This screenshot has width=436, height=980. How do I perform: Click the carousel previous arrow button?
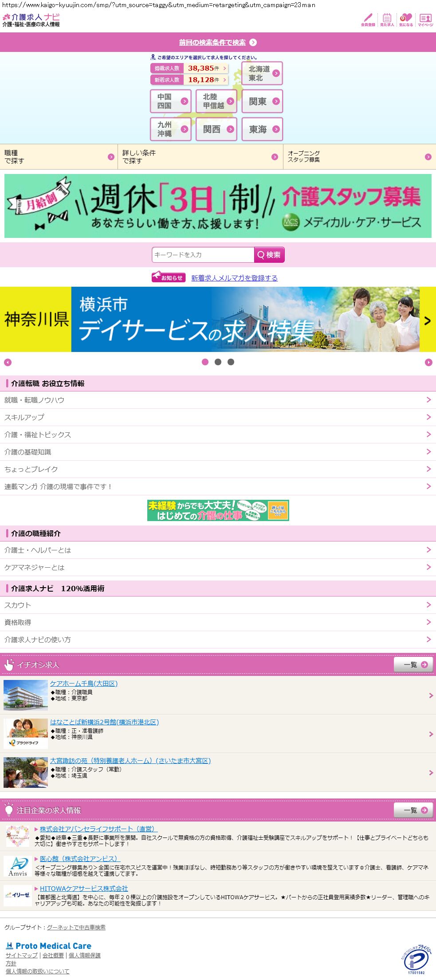point(8,362)
